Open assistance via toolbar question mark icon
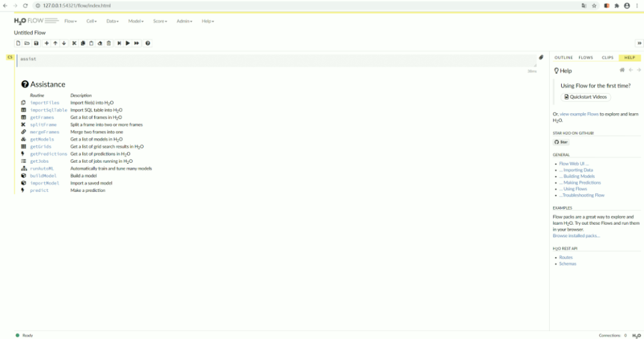The image size is (644, 339). pos(147,43)
